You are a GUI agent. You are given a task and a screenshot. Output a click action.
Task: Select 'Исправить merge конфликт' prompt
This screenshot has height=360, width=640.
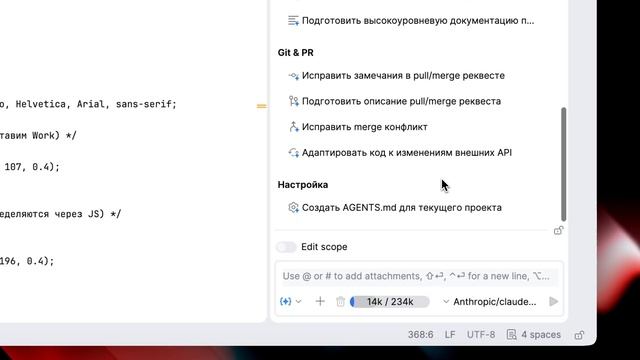pyautogui.click(x=364, y=127)
